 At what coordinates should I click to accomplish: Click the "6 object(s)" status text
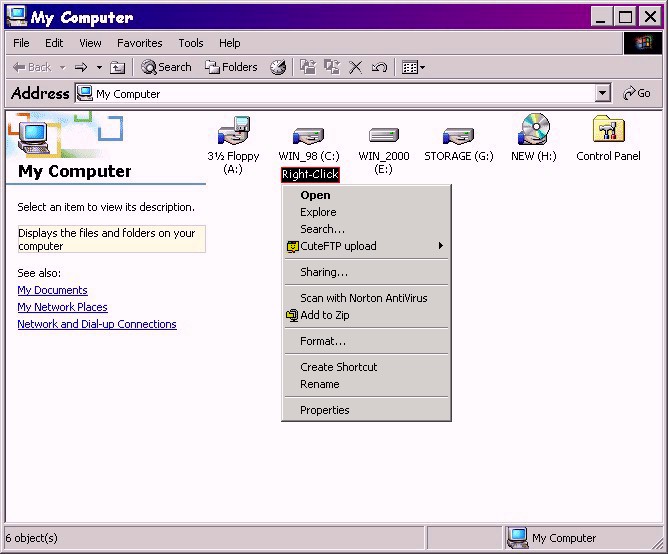coord(32,538)
